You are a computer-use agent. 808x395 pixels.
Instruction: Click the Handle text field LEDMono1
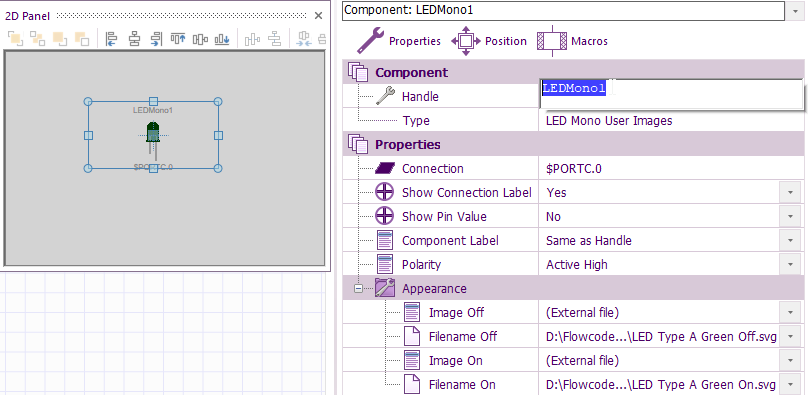pyautogui.click(x=671, y=94)
